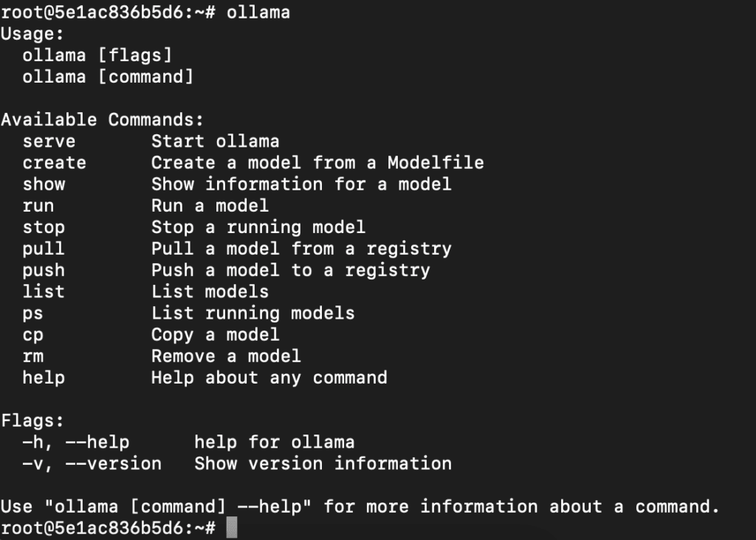Click the "show" command name
Screen dimensions: 756x540
point(44,184)
